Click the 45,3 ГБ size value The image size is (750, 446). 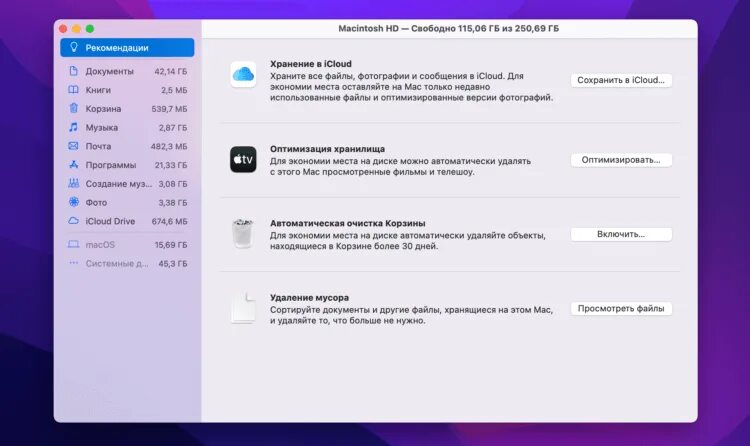click(173, 263)
